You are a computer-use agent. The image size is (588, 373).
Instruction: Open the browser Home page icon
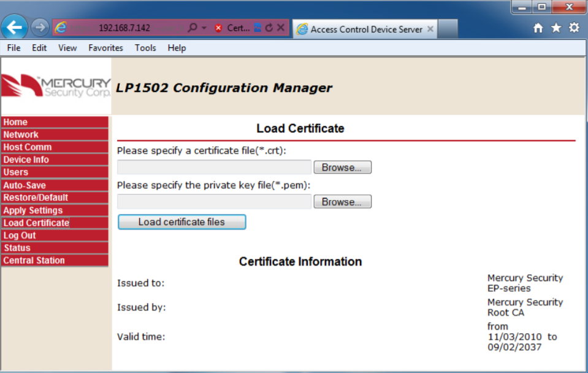pos(538,28)
